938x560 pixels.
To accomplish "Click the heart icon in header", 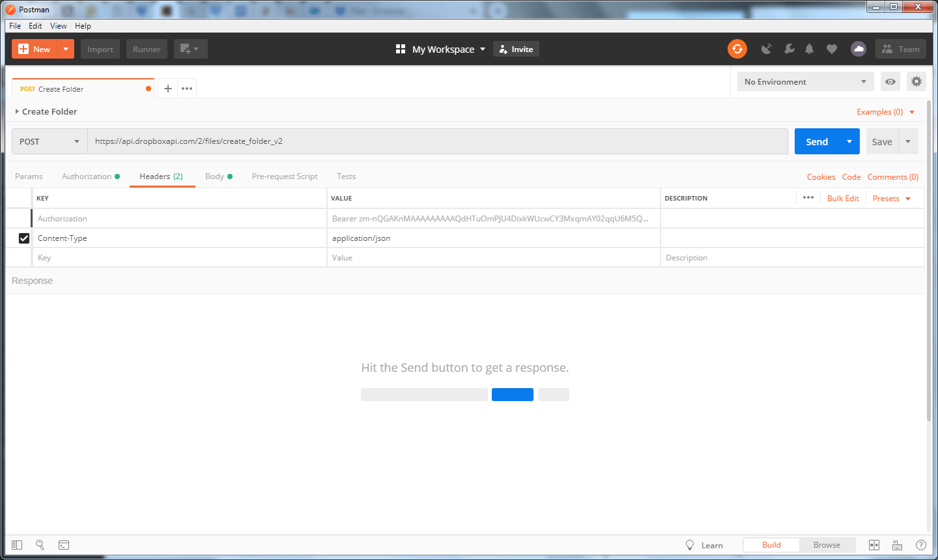I will (x=832, y=49).
